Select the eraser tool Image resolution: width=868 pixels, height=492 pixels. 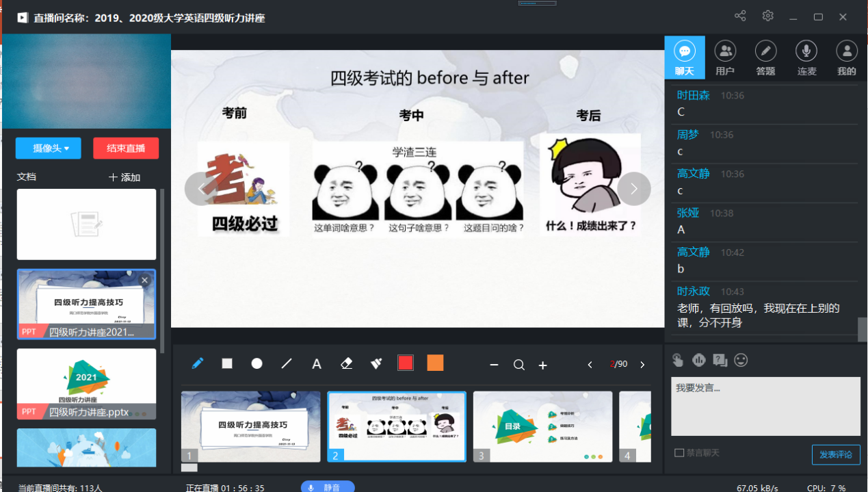coord(346,363)
